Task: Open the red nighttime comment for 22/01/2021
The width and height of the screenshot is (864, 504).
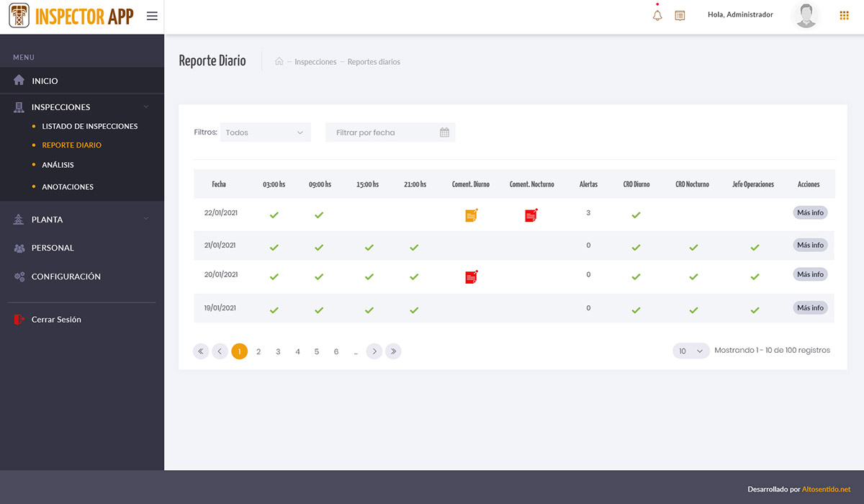Action: [x=531, y=215]
